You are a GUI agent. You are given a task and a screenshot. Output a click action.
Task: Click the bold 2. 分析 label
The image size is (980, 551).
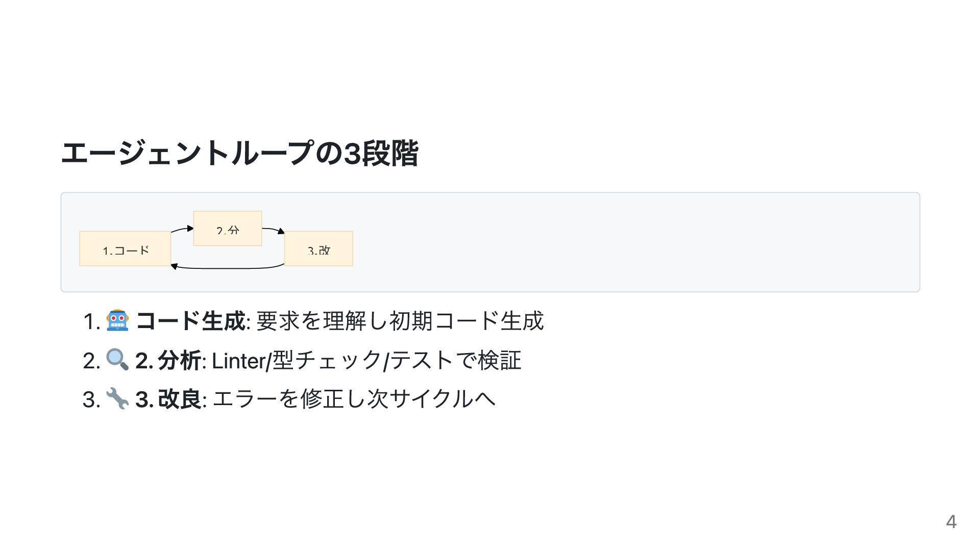[x=168, y=360]
